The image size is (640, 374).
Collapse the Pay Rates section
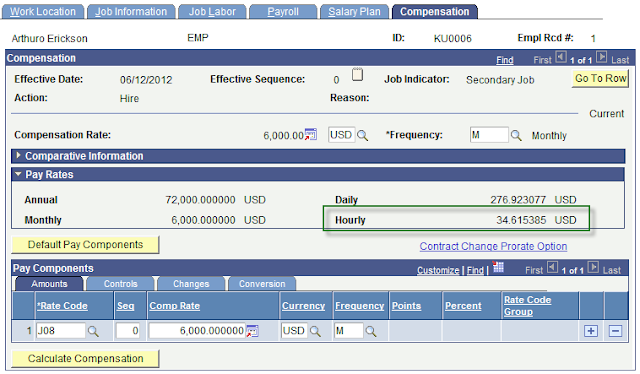[x=18, y=174]
